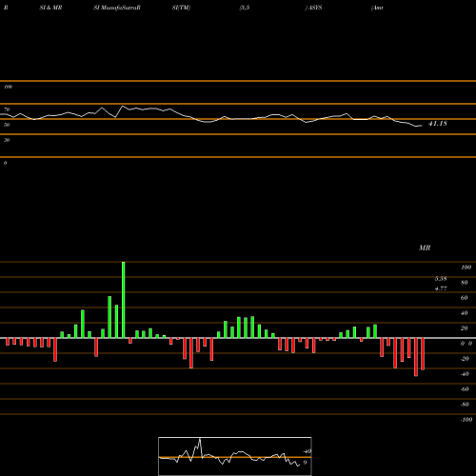The image size is (476, 476).
Task: Select the 5.58 value beside MR scale
Action: pyautogui.click(x=441, y=279)
